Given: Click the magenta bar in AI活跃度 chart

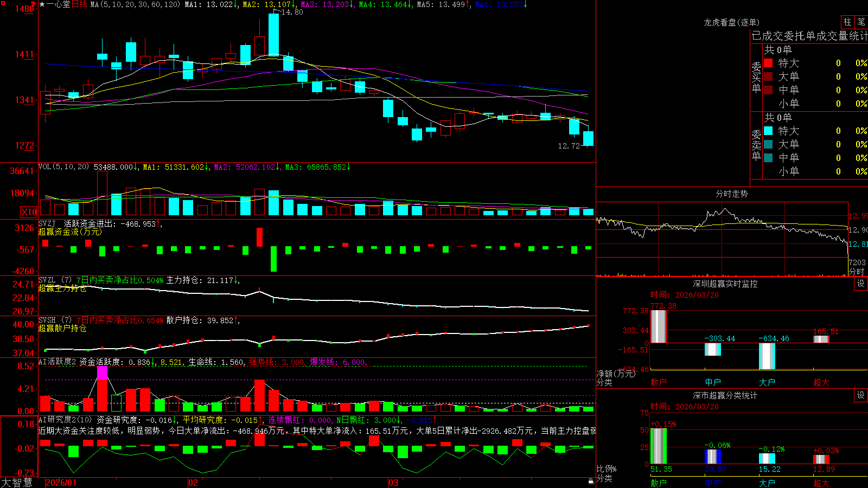Looking at the screenshot, I should [102, 373].
